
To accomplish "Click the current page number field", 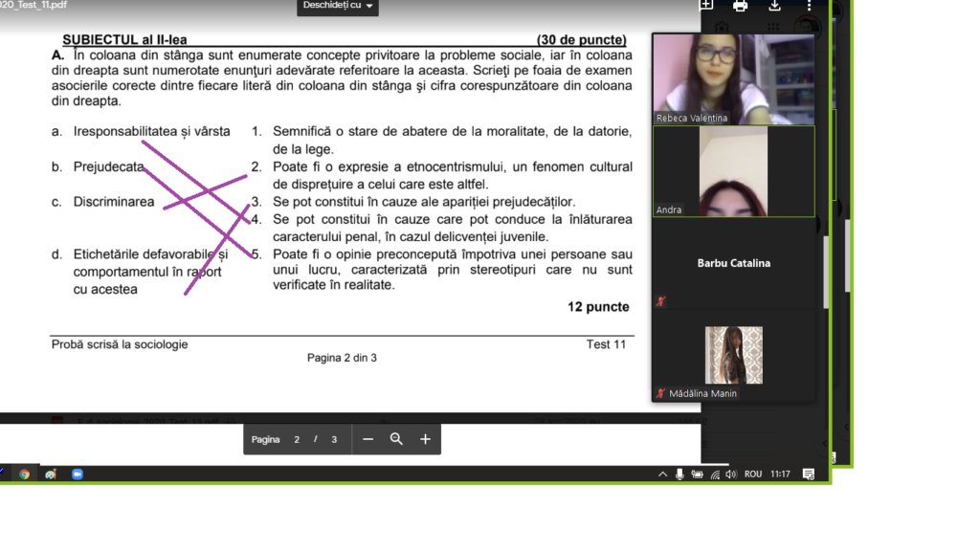I will [297, 439].
